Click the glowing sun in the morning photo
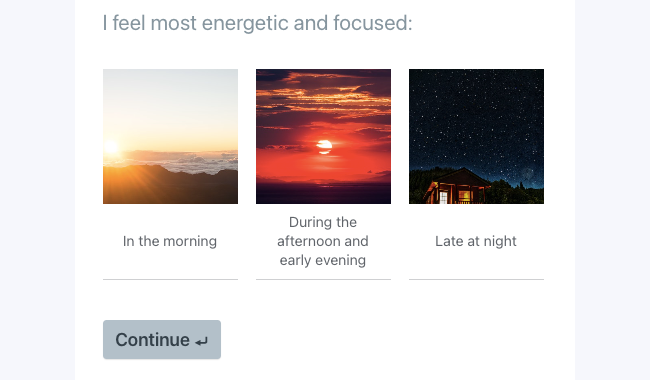 [111, 147]
